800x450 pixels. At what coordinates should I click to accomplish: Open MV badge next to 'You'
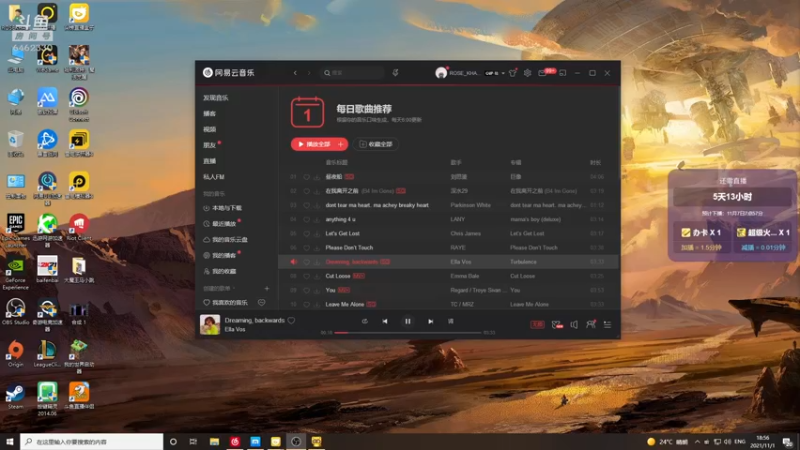point(344,290)
